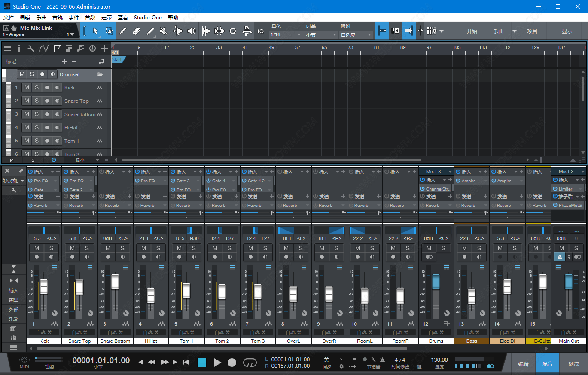588x375 pixels.
Task: Detach the mixer with arrow icon
Action: [x=21, y=171]
